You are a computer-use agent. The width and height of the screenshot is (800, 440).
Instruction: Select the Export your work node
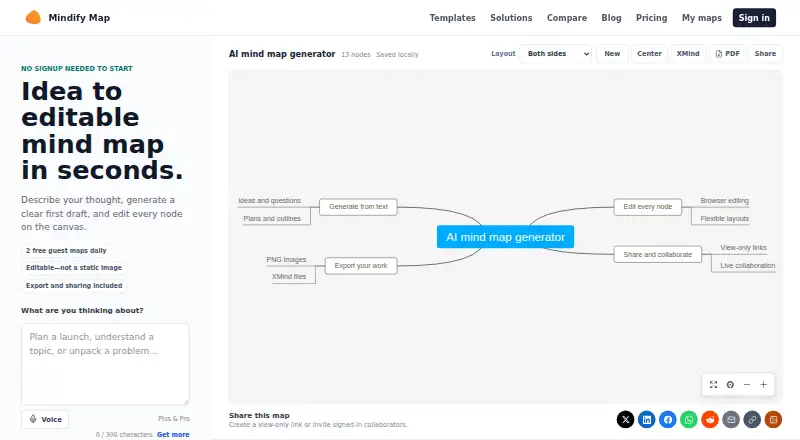[361, 265]
